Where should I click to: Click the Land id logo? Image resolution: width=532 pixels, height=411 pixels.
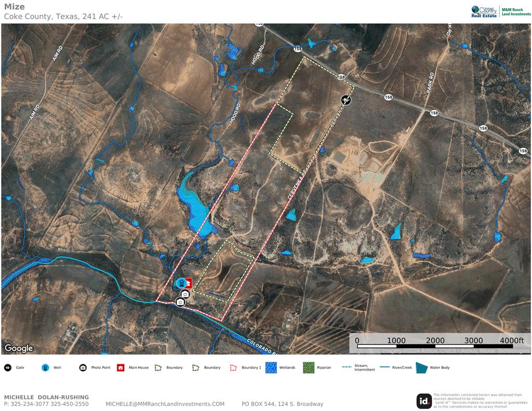point(423,401)
